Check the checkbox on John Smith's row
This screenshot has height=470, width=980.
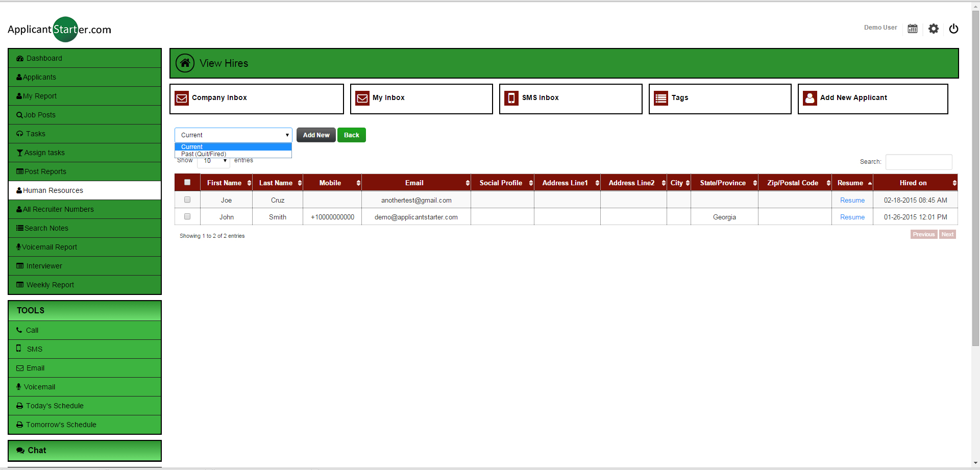(187, 216)
